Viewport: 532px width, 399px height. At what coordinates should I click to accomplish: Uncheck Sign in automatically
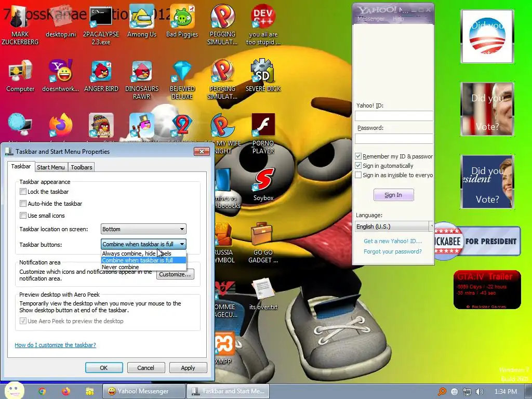(x=358, y=166)
